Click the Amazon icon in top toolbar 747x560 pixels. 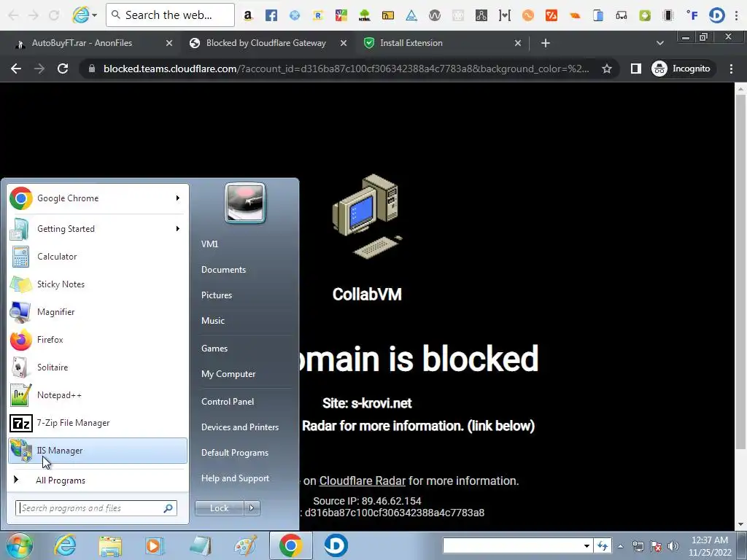248,16
